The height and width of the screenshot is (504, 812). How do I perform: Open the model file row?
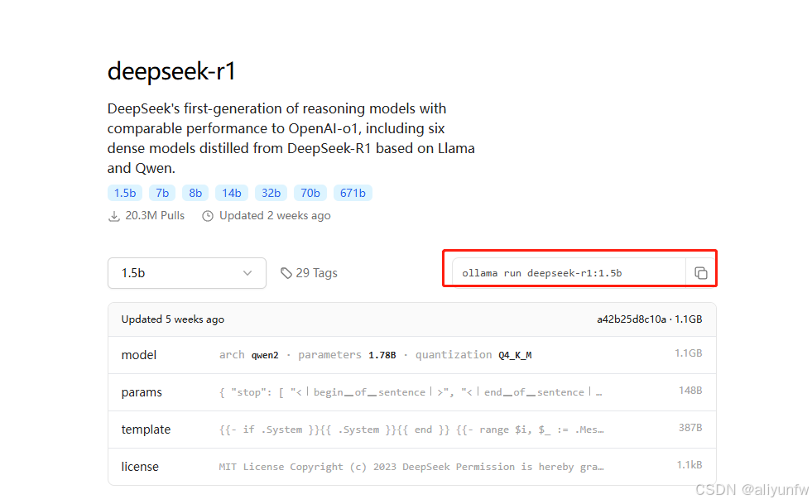click(x=412, y=355)
